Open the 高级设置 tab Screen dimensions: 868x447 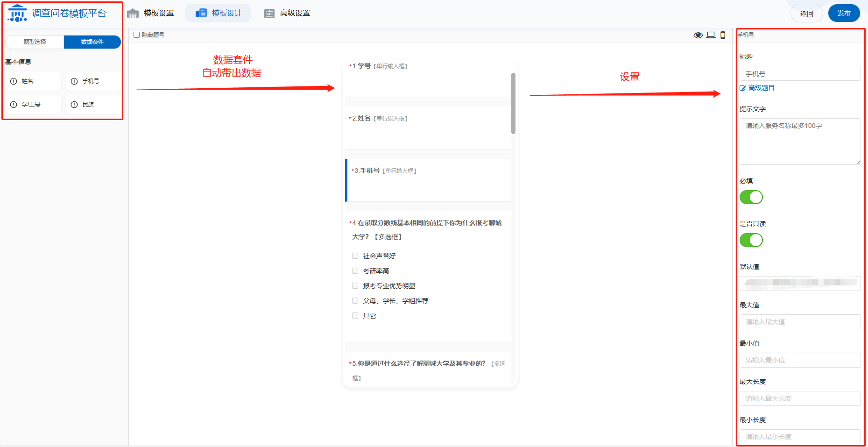coord(287,13)
